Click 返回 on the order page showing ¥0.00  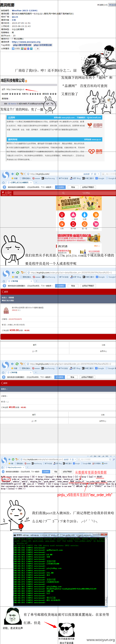pyautogui.click(x=4, y=383)
